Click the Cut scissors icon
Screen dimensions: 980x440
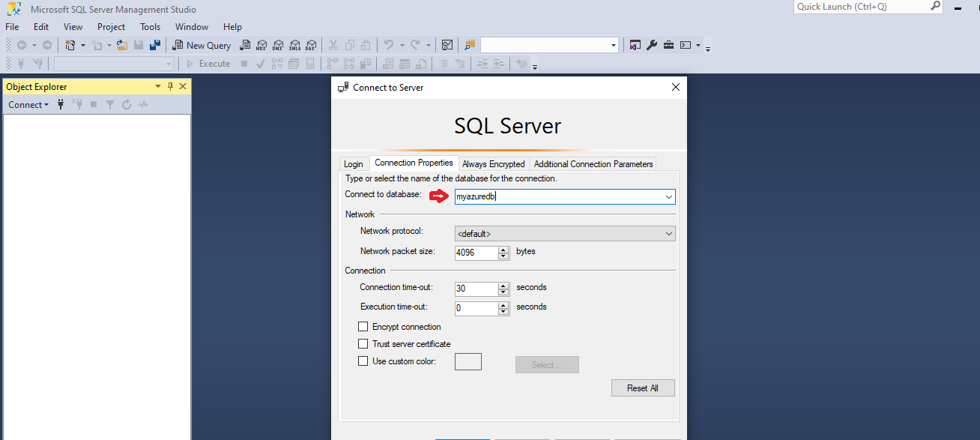pos(334,45)
